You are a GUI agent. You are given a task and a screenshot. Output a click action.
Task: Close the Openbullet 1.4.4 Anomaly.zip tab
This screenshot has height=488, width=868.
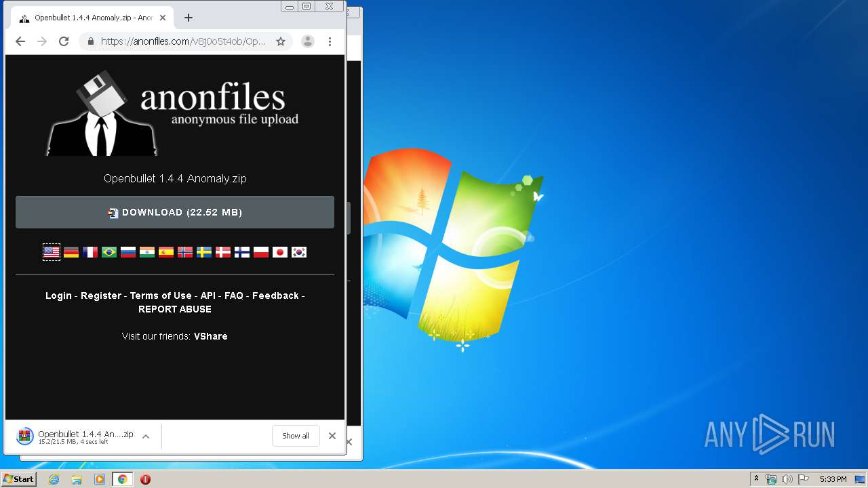(x=163, y=18)
